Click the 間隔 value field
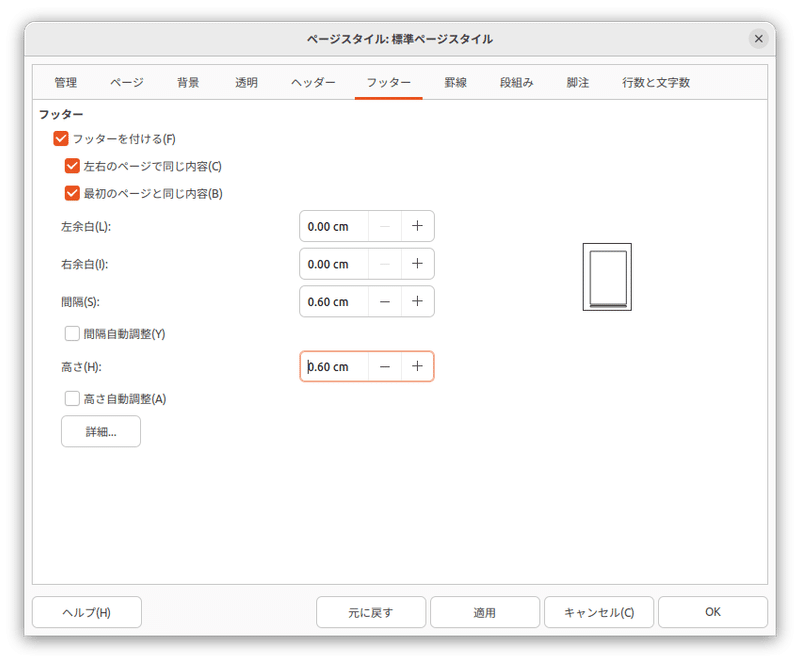 click(334, 302)
